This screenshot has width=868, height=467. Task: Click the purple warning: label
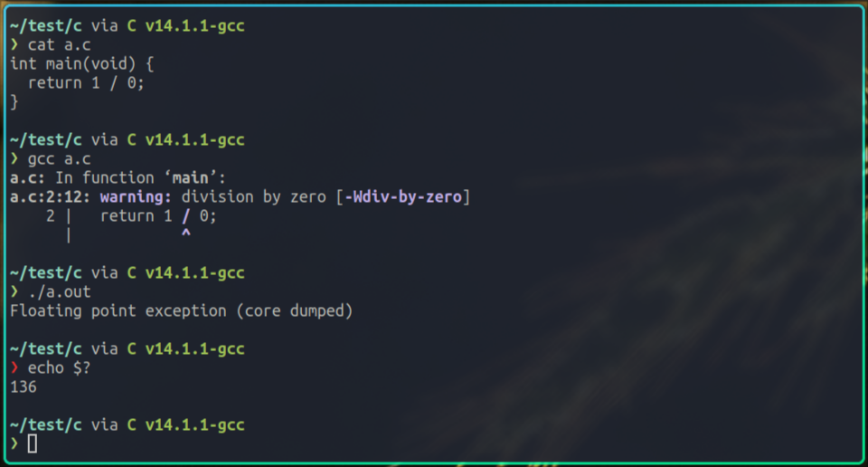pyautogui.click(x=136, y=197)
